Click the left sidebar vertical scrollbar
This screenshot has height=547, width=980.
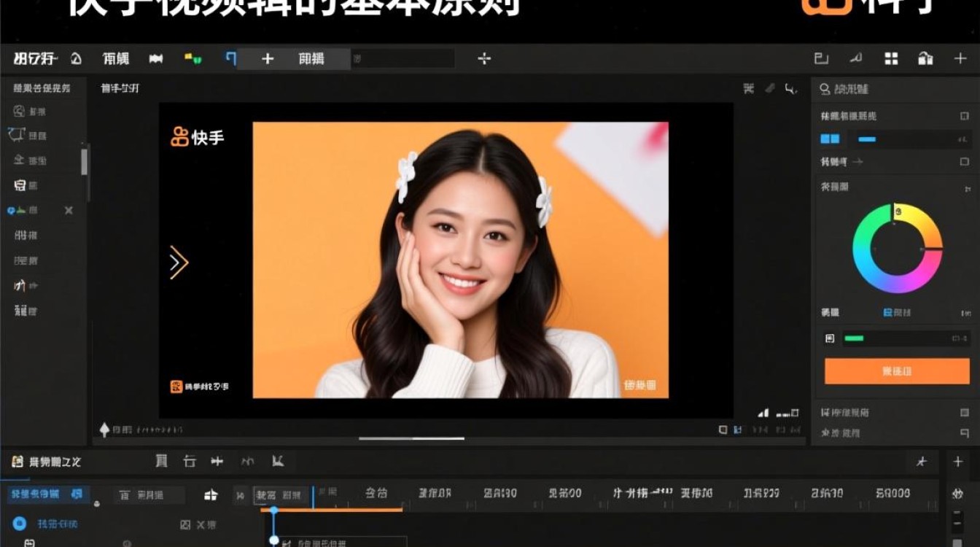[85, 160]
